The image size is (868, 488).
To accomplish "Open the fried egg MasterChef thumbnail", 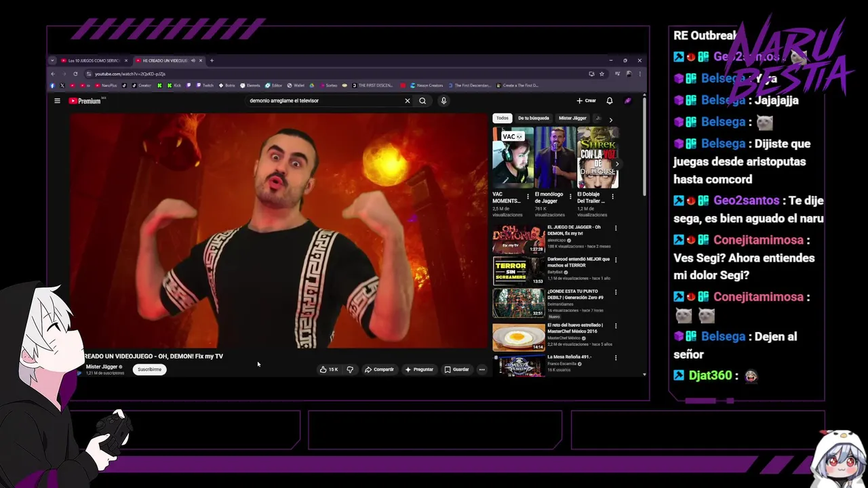I will [519, 337].
